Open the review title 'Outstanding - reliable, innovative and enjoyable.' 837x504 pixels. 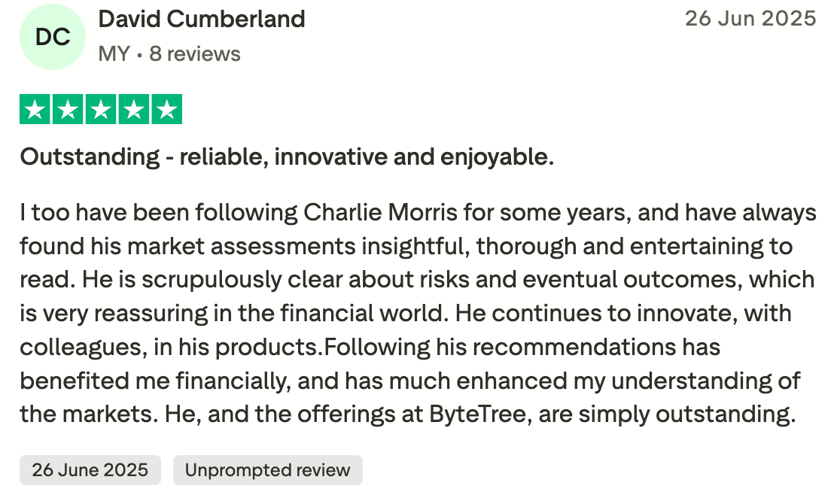click(288, 156)
